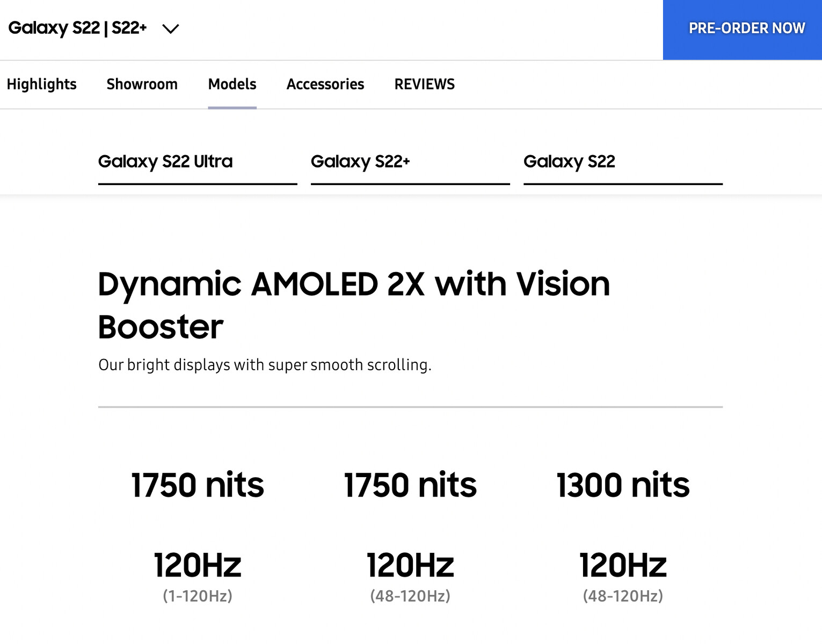
Task: Go to the Accessories tab
Action: tap(325, 84)
